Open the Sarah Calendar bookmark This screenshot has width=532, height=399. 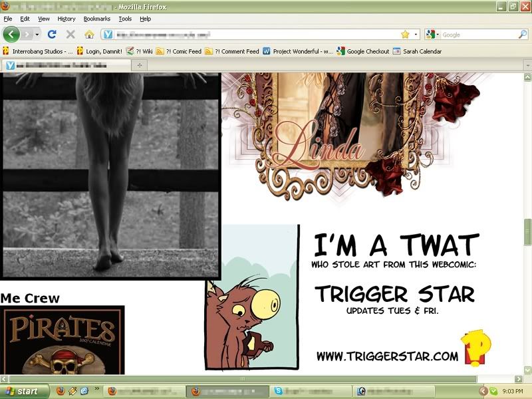(418, 51)
